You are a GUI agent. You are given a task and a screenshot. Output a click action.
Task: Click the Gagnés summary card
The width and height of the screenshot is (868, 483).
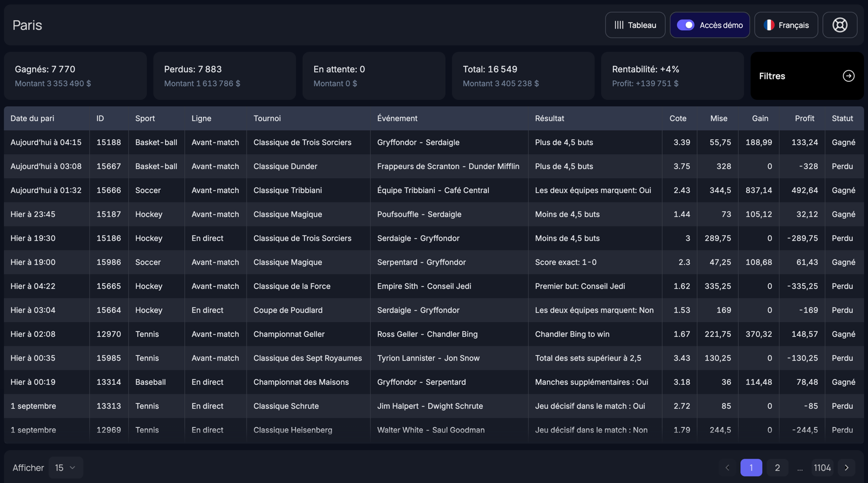pyautogui.click(x=75, y=76)
